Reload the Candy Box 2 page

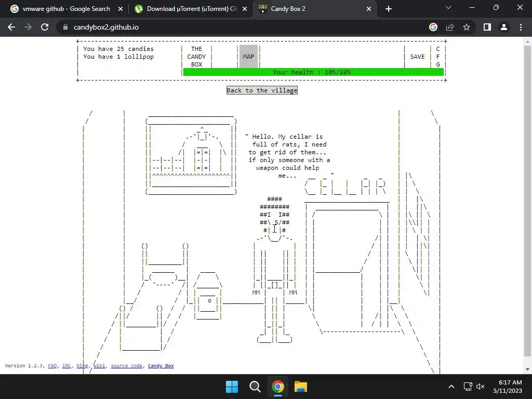click(45, 27)
